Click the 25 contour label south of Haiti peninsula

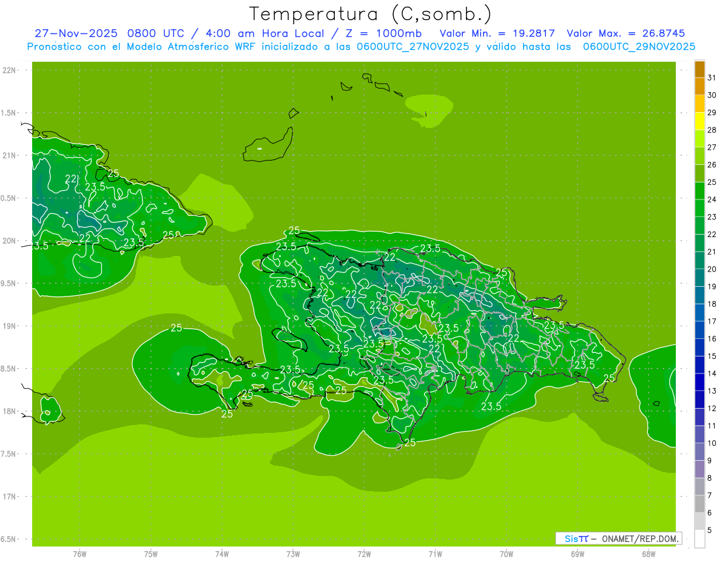tap(227, 414)
